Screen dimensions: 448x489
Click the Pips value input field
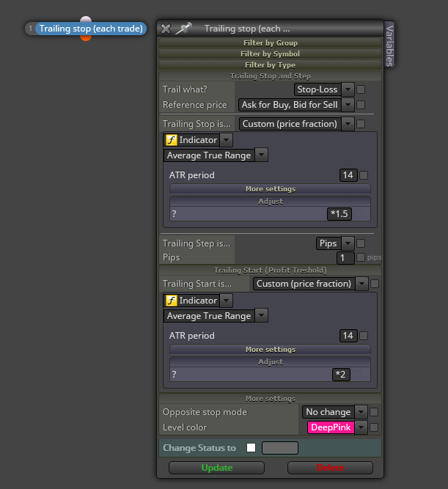pos(345,257)
